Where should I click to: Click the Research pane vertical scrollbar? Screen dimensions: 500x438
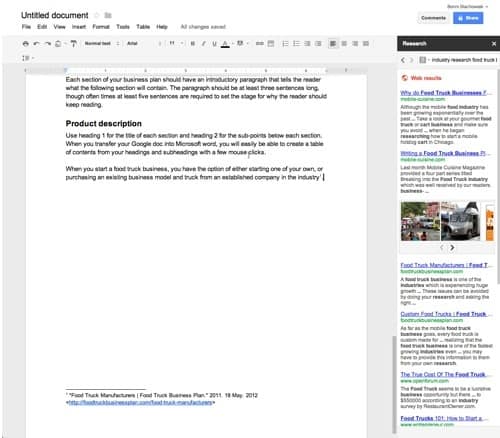click(x=498, y=177)
